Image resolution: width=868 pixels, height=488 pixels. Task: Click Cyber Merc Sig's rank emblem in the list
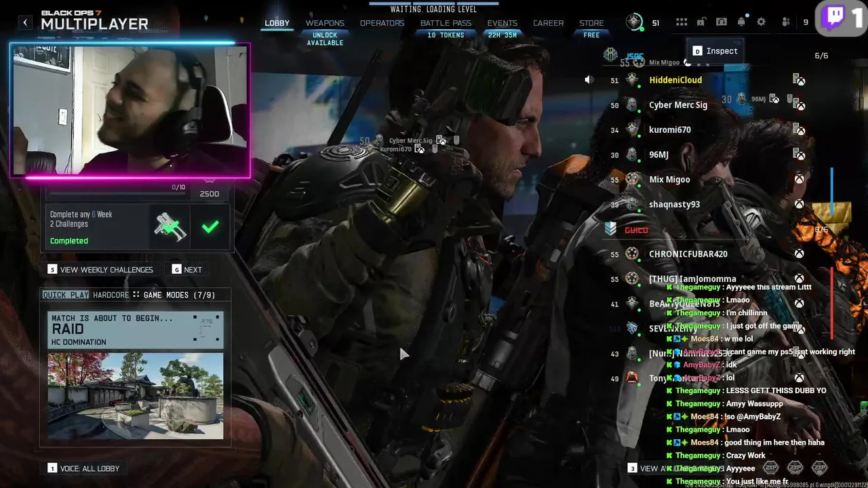pos(632,105)
